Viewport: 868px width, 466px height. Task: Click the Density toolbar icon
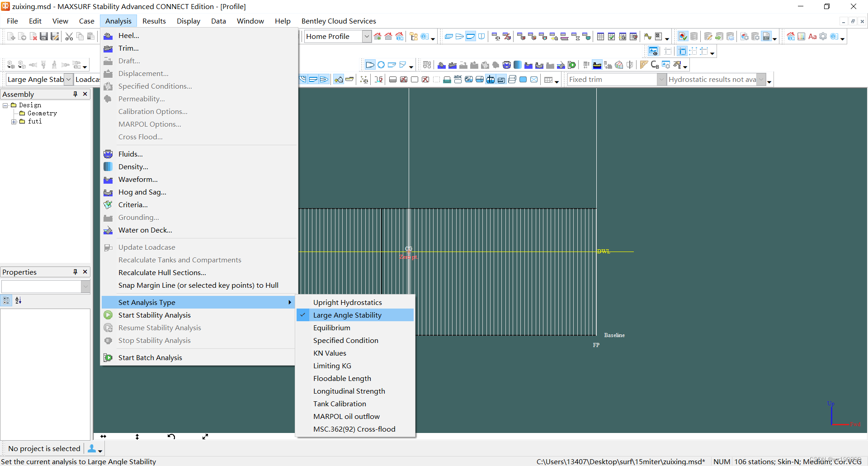[518, 65]
